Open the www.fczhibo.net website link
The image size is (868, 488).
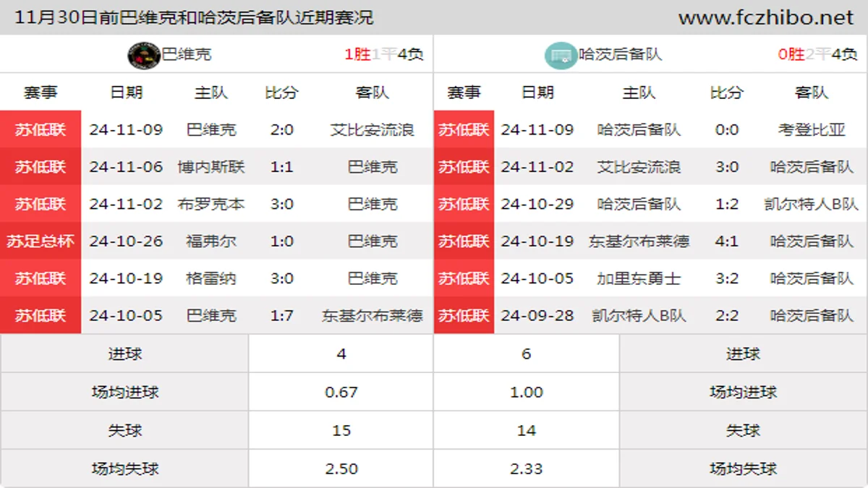(766, 17)
